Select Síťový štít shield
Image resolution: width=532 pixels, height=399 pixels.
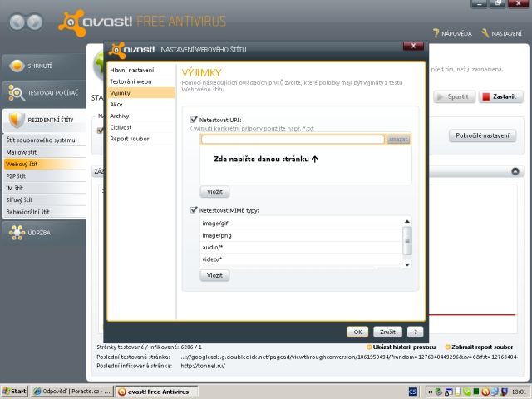click(45, 199)
